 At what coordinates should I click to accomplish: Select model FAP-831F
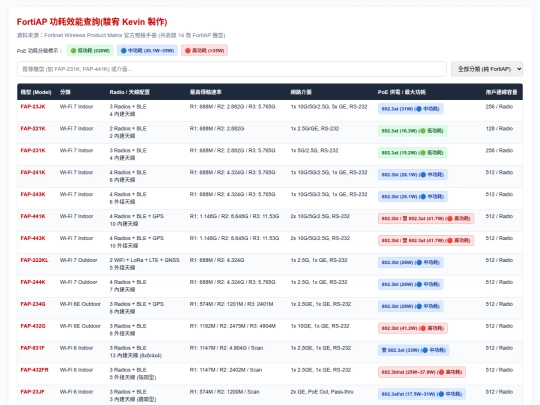pos(32,348)
